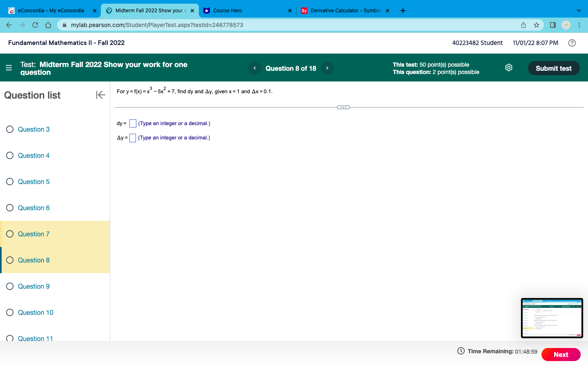Screen dimensions: 588x368
Task: Select Question 3 radio circle
Action: (10, 129)
